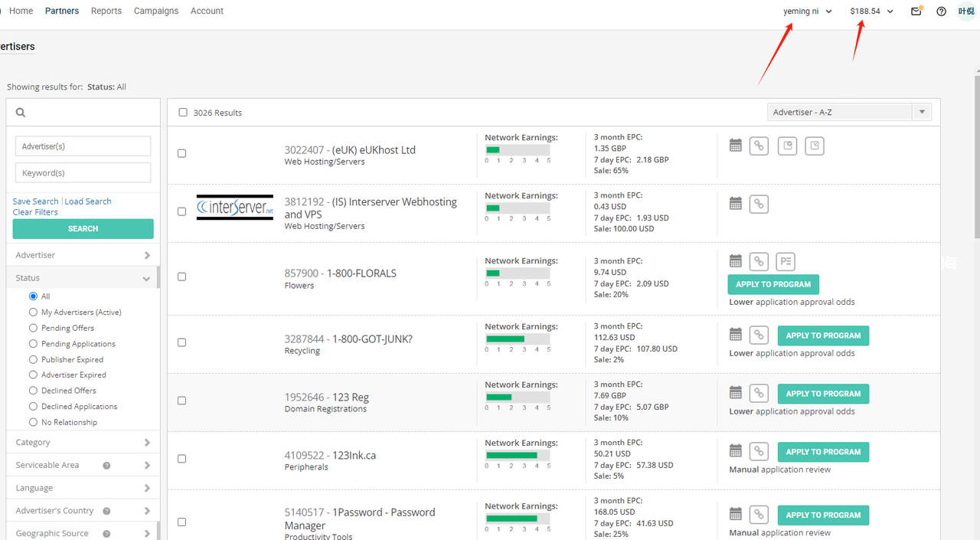Click get links icon for Interserver Webhosting

tap(759, 204)
